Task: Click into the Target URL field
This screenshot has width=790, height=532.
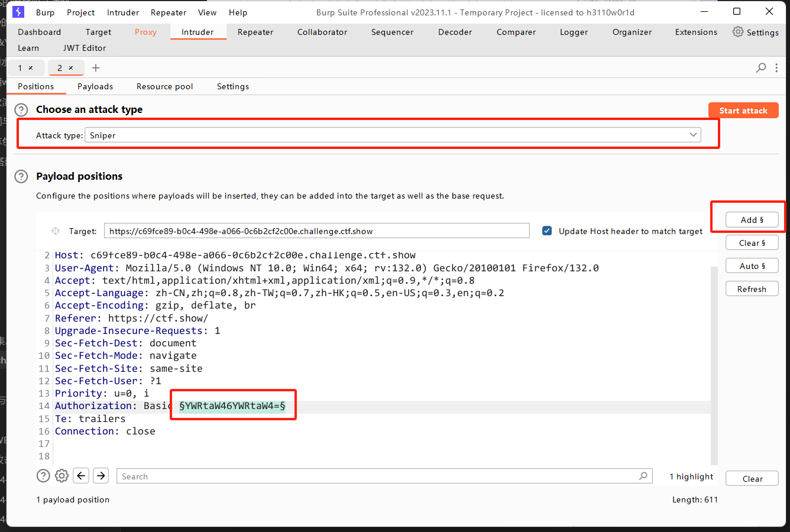Action: tap(316, 231)
